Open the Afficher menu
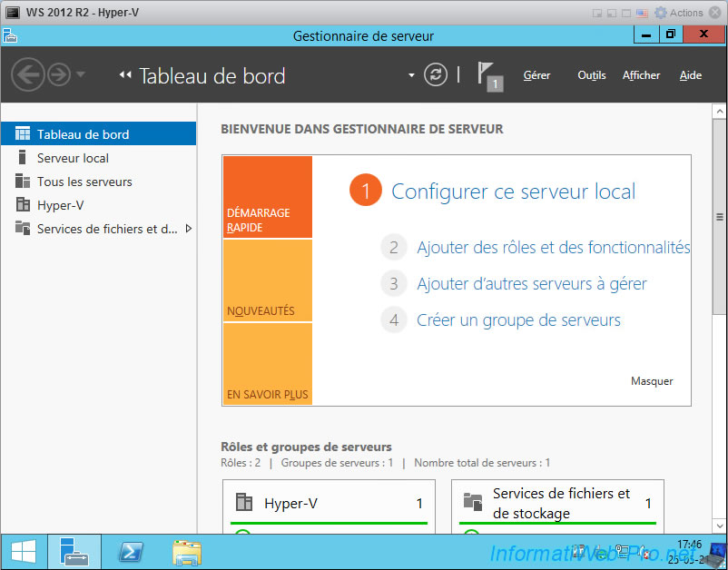This screenshot has height=570, width=728. (x=641, y=75)
